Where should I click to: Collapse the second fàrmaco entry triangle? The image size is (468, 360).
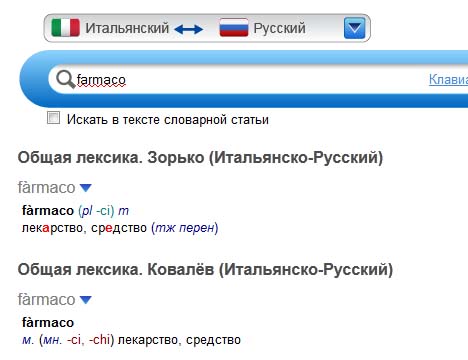[x=86, y=300]
